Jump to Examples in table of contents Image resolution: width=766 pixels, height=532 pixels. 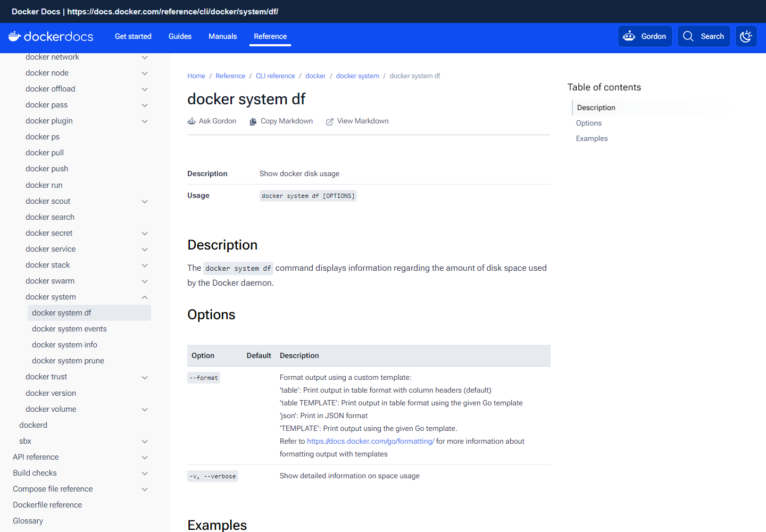point(592,138)
